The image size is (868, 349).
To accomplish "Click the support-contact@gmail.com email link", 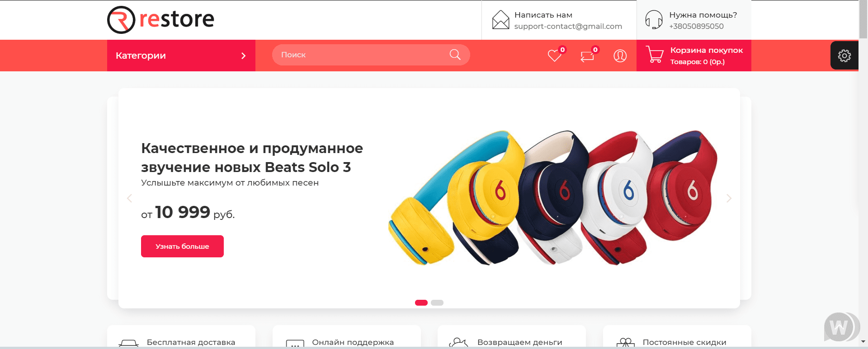I will pyautogui.click(x=568, y=26).
